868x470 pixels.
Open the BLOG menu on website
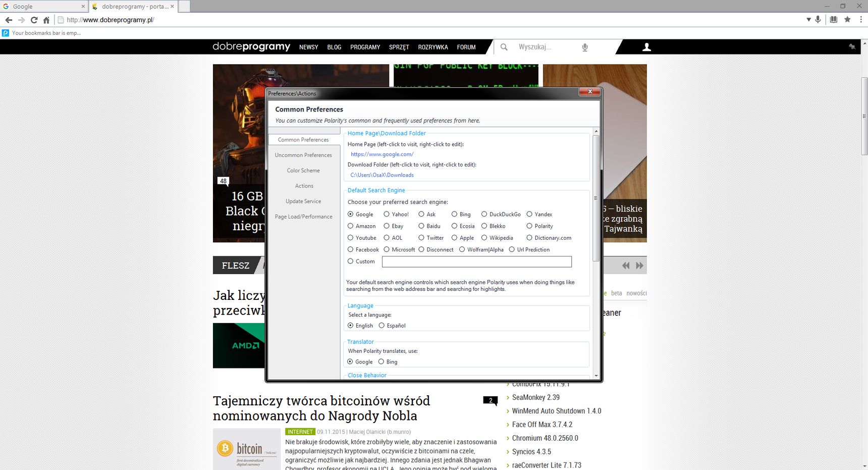click(x=334, y=47)
